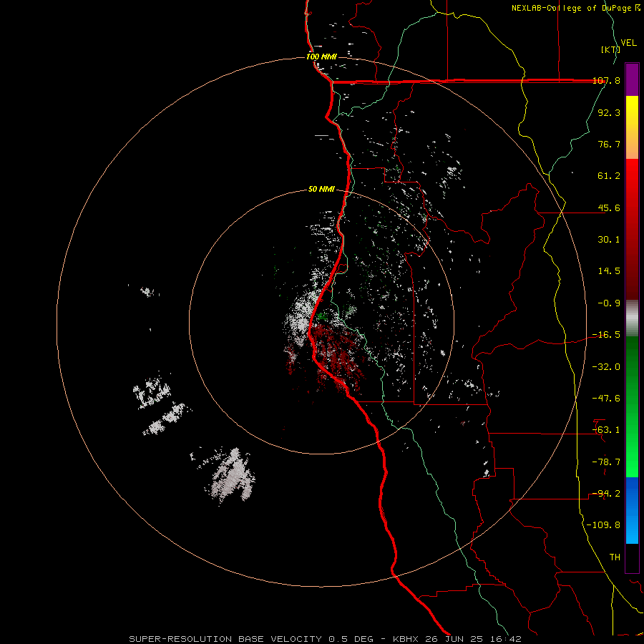Pick the blue segment of the color scale
The width and height of the screenshot is (644, 644).
pos(632,510)
